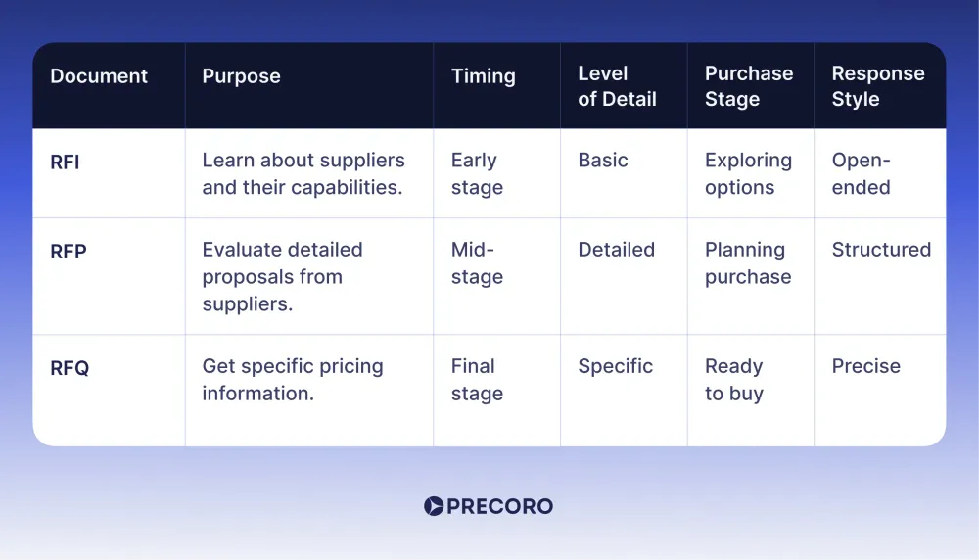The height and width of the screenshot is (560, 979).
Task: Select the 'Structured' response style cell
Action: coord(881,250)
